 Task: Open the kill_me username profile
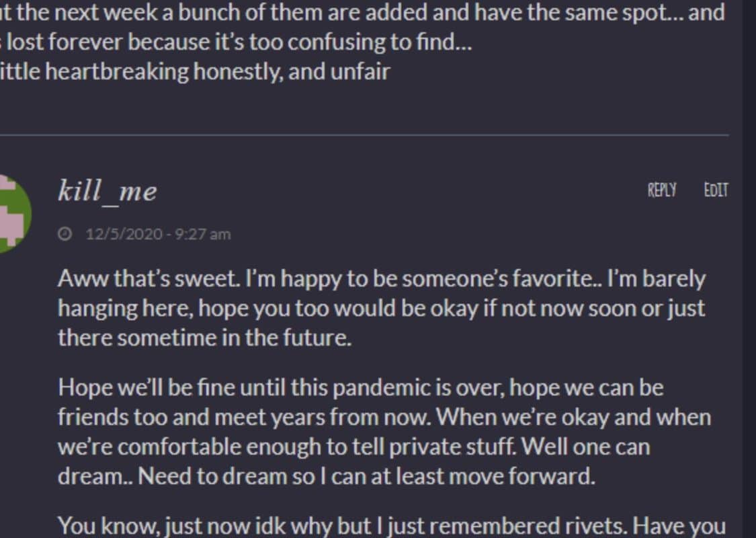108,192
